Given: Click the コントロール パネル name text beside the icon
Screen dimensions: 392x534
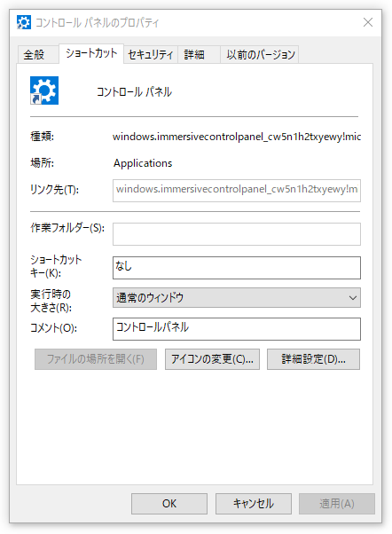Looking at the screenshot, I should click(x=134, y=92).
